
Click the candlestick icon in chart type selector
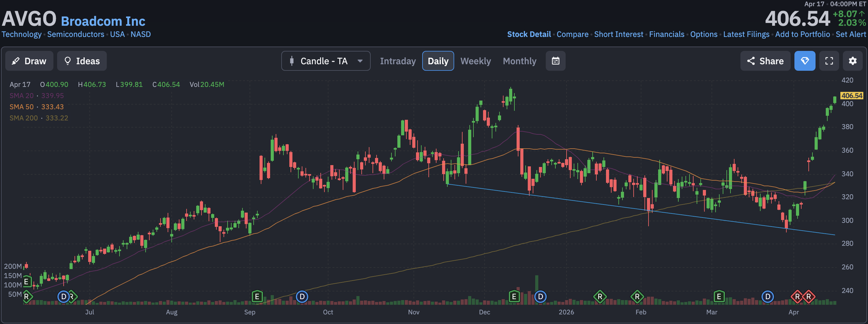tap(292, 61)
